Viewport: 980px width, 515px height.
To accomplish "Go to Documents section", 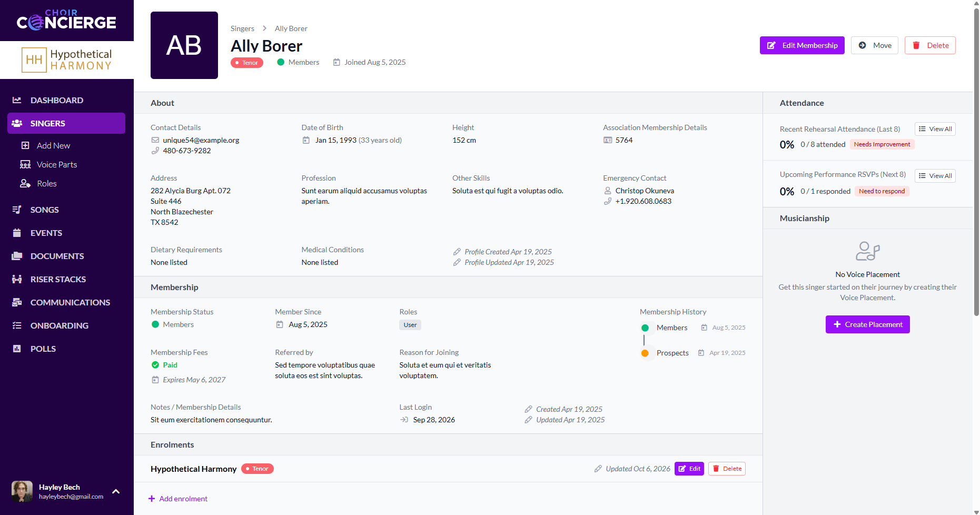I will pyautogui.click(x=66, y=256).
